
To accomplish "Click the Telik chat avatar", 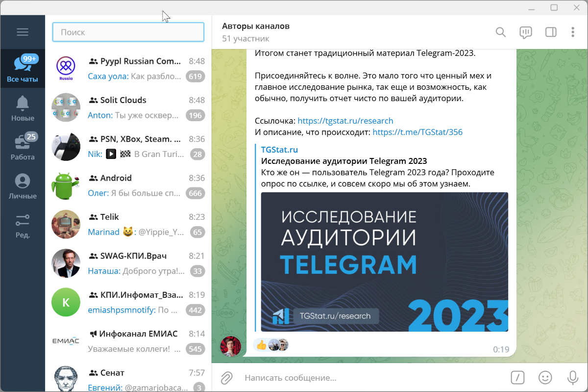I will point(66,224).
